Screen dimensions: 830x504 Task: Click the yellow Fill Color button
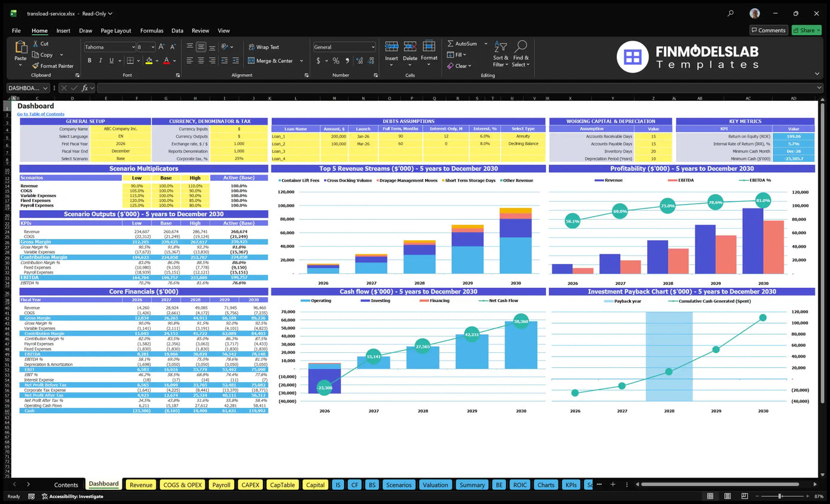click(x=148, y=60)
